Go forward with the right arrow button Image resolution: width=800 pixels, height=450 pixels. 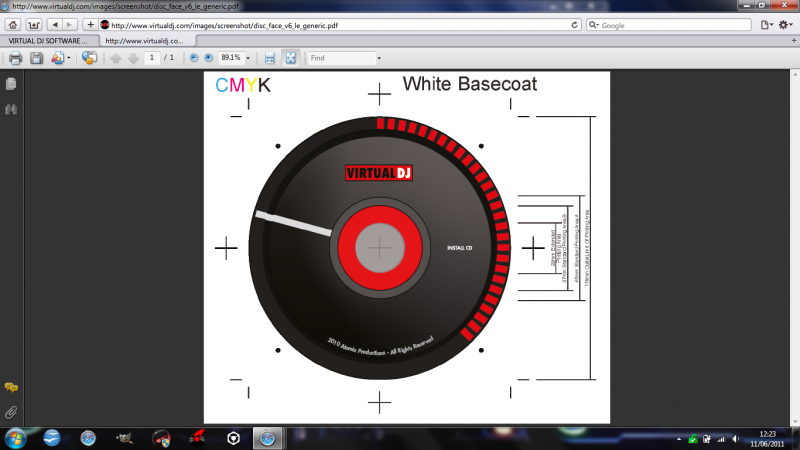click(70, 24)
